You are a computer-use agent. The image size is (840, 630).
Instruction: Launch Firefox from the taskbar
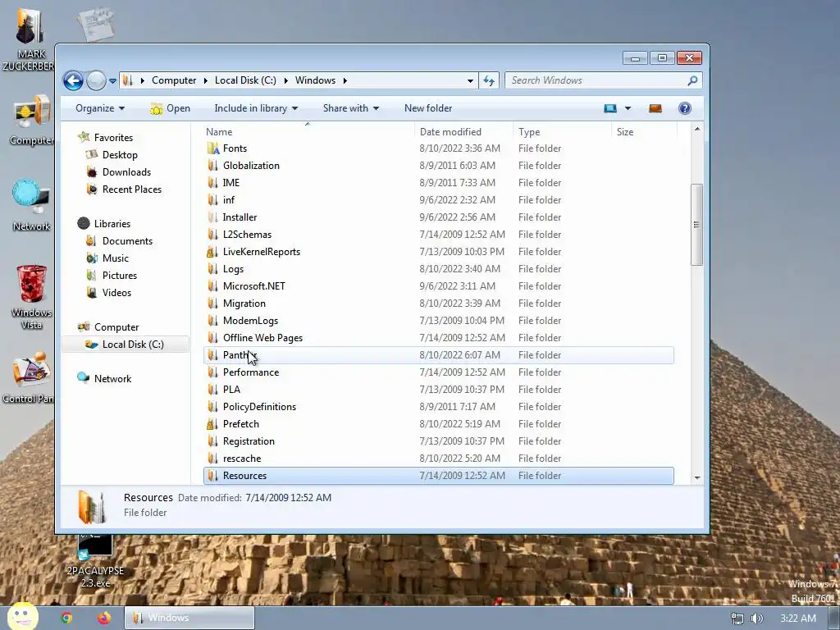104,618
